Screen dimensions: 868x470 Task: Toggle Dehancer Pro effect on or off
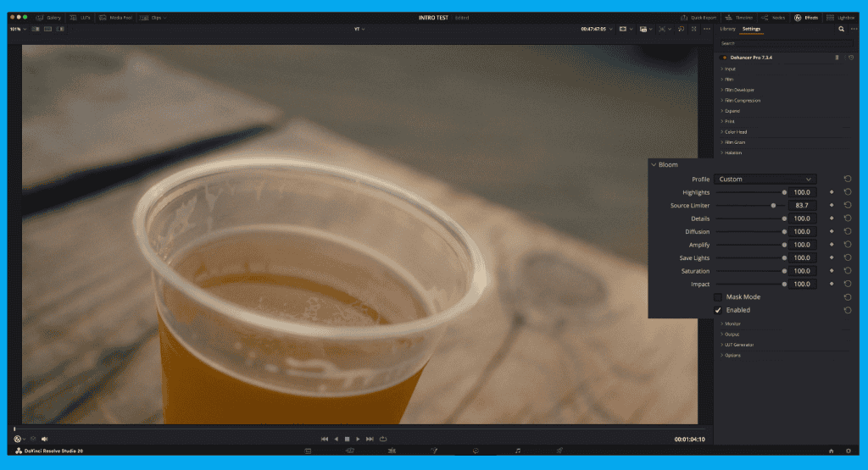click(x=725, y=58)
